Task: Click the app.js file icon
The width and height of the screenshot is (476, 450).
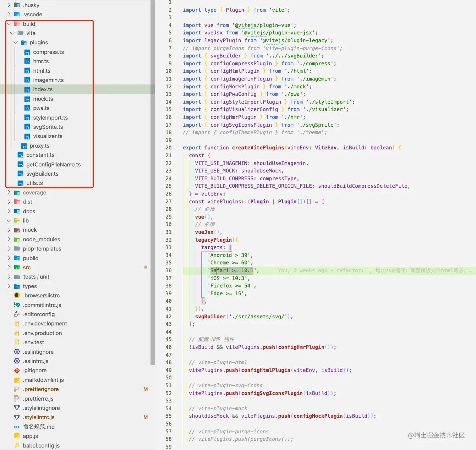Action: click(17, 436)
